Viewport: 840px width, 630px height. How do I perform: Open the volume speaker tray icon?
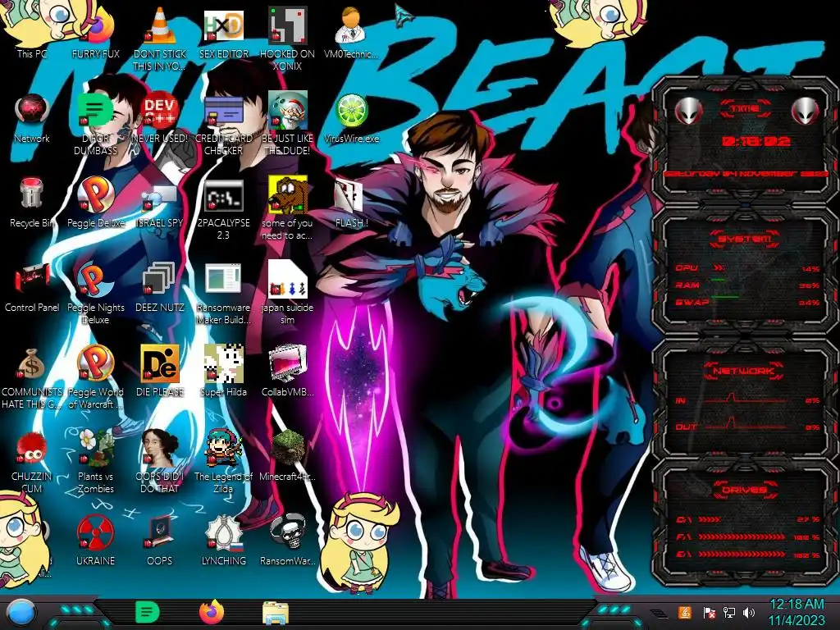coord(749,613)
